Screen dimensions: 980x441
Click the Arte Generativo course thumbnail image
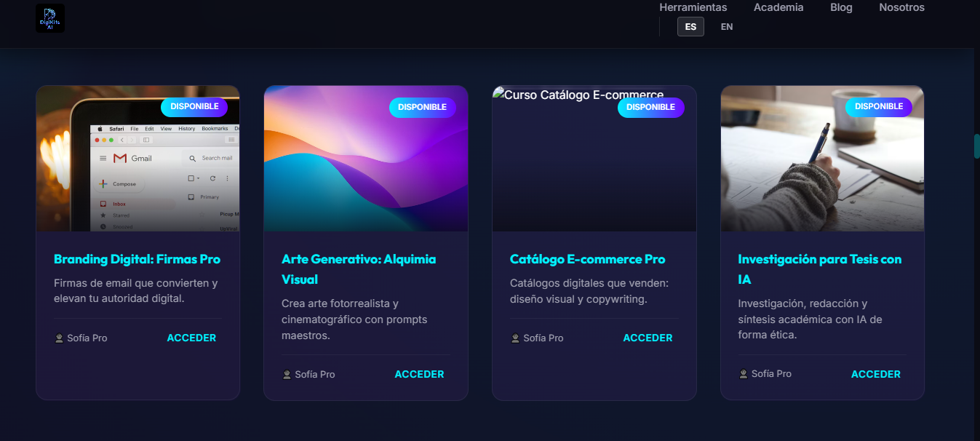365,158
